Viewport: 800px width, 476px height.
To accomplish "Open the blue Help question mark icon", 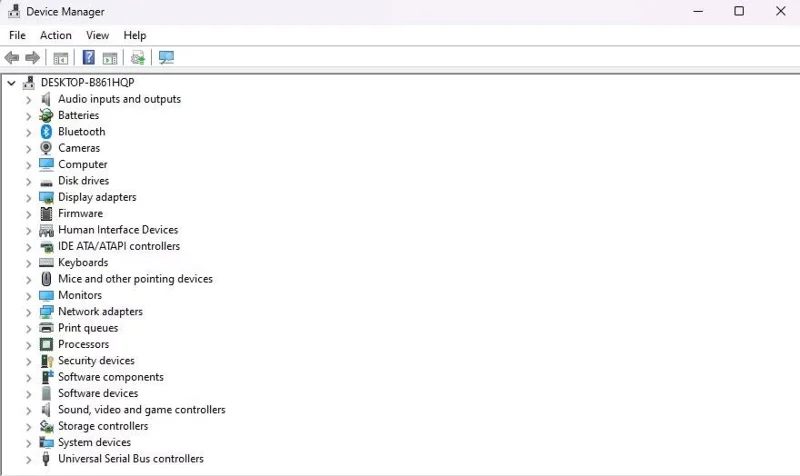I will pyautogui.click(x=89, y=57).
